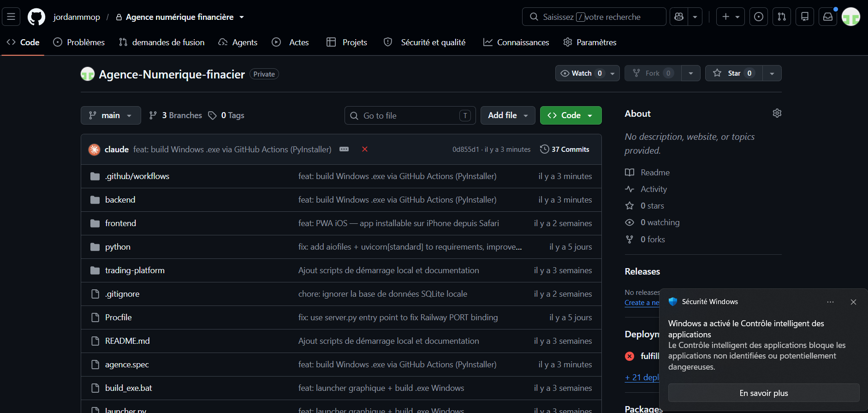The image size is (868, 413).
Task: Click the Watch button
Action: pos(581,73)
